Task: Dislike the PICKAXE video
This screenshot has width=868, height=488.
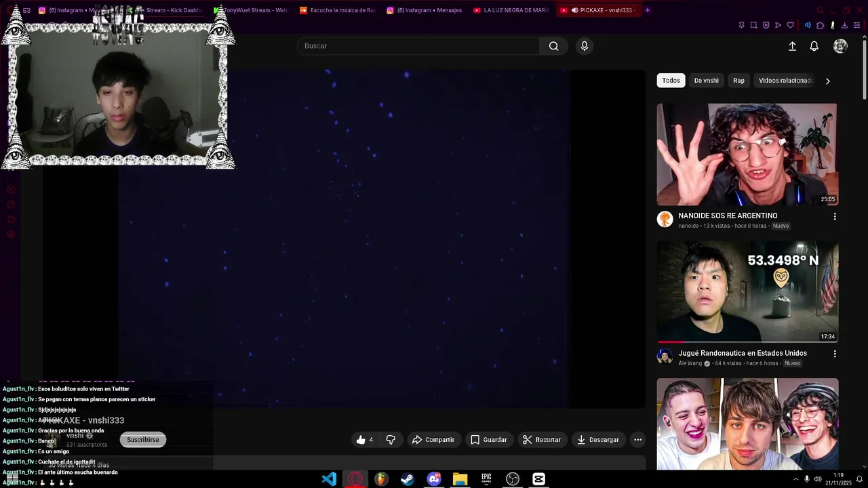Action: 391,440
